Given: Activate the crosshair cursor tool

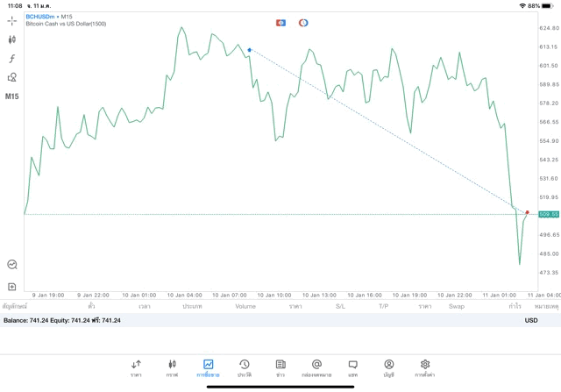Looking at the screenshot, I should [12, 20].
